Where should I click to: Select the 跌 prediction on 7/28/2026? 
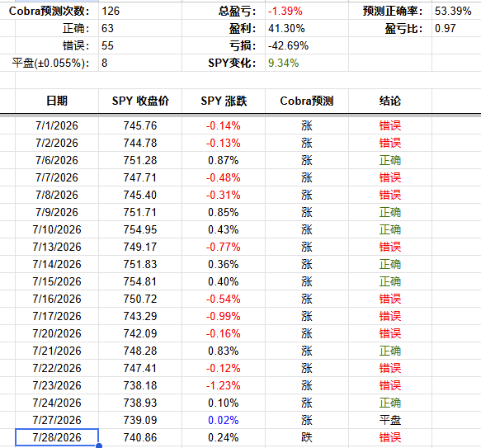click(307, 437)
